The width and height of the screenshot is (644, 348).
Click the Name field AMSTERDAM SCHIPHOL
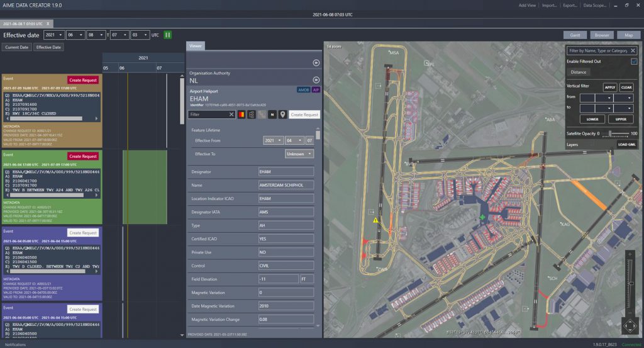pos(286,185)
